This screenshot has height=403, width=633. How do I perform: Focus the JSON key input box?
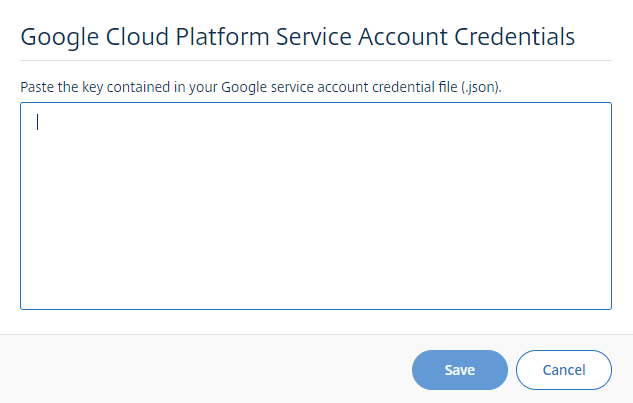point(315,205)
